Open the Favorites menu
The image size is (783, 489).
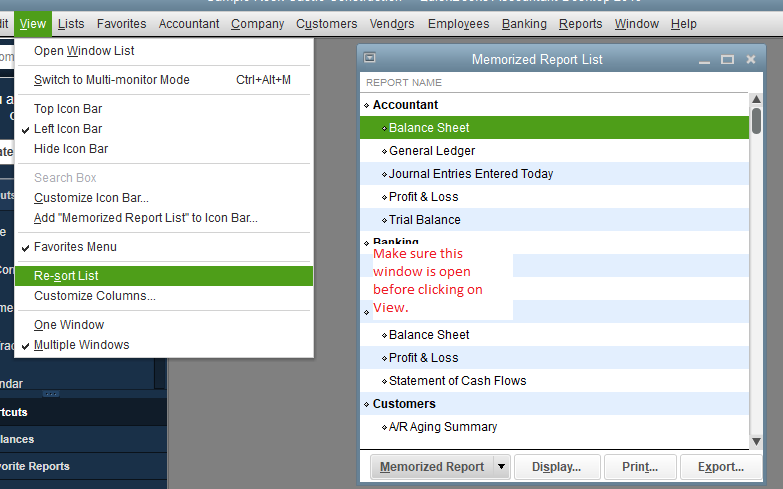point(121,24)
